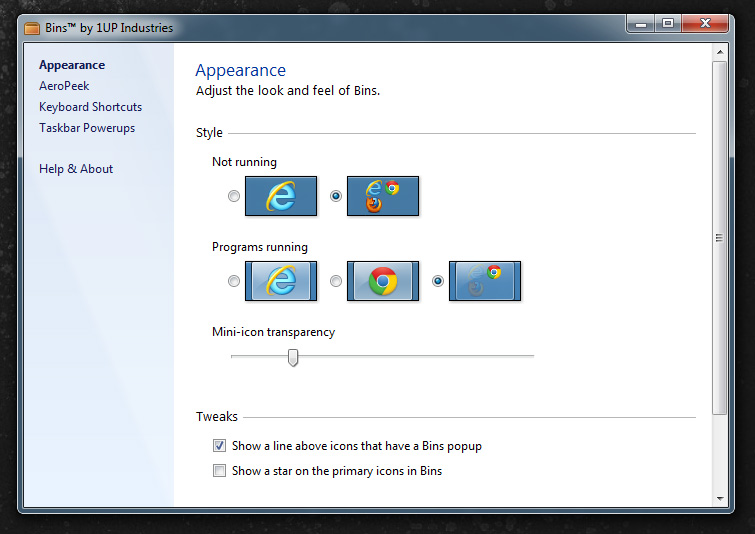Click the 'Not running' label

[x=245, y=162]
